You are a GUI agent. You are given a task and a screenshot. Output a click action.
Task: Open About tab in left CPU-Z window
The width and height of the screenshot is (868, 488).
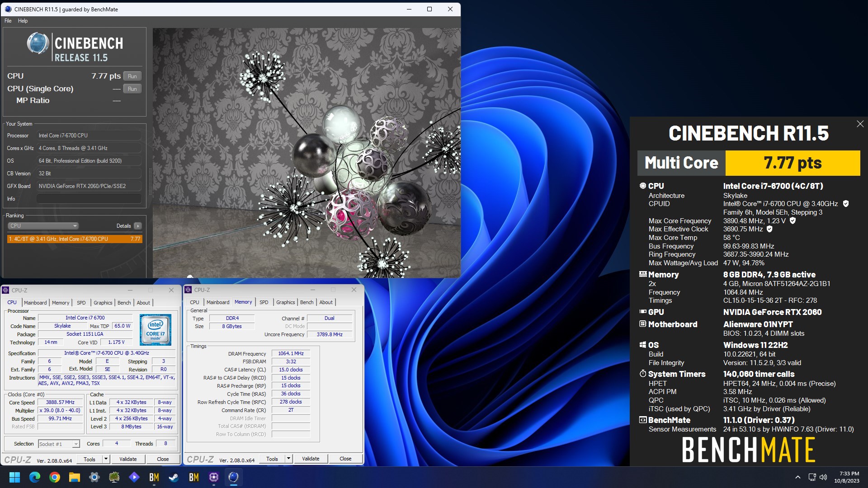(x=143, y=303)
